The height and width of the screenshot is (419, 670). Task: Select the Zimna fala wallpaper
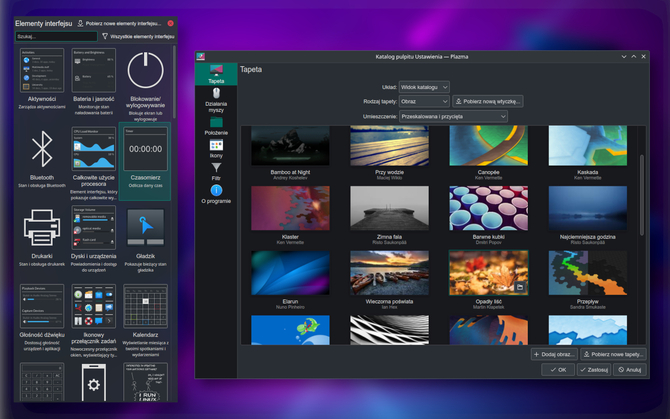pos(389,208)
